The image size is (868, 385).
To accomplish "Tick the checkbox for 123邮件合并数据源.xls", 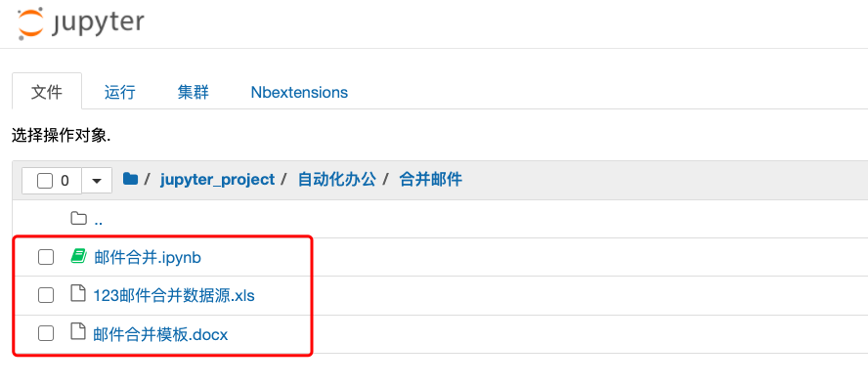I will (x=45, y=295).
